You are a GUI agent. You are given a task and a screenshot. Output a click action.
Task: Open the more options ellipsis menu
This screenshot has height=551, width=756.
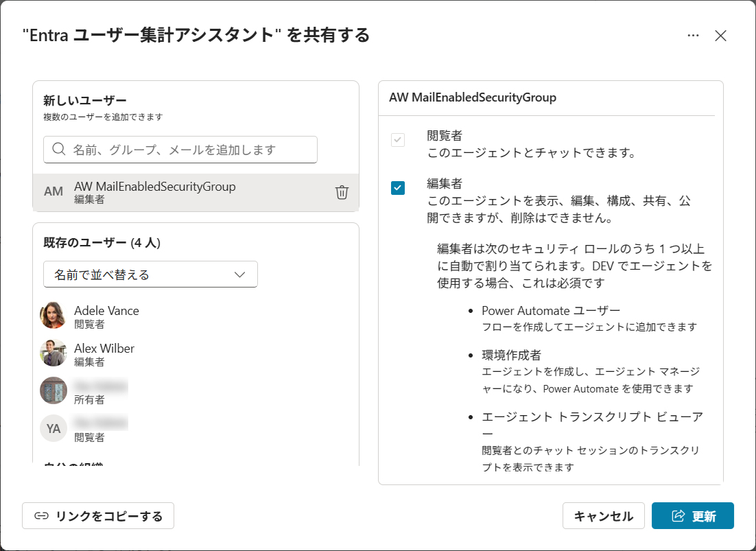pos(693,36)
